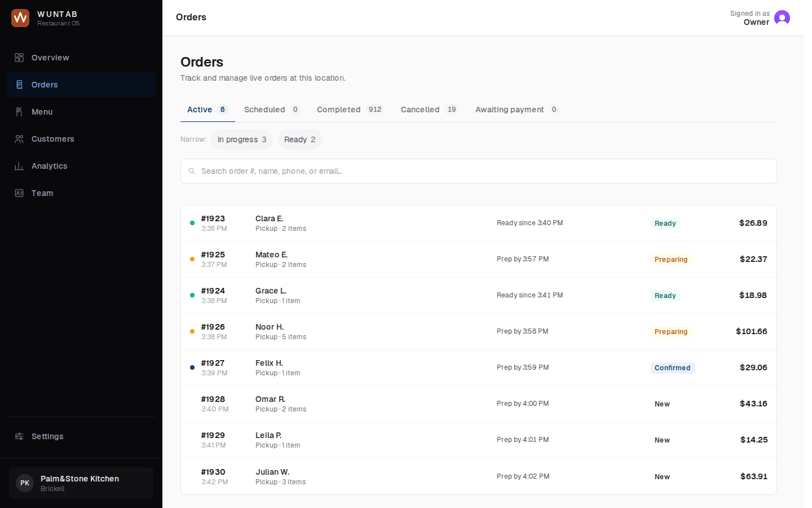Click the Confirmed status badge on #1927
The image size is (812, 508).
coord(672,368)
